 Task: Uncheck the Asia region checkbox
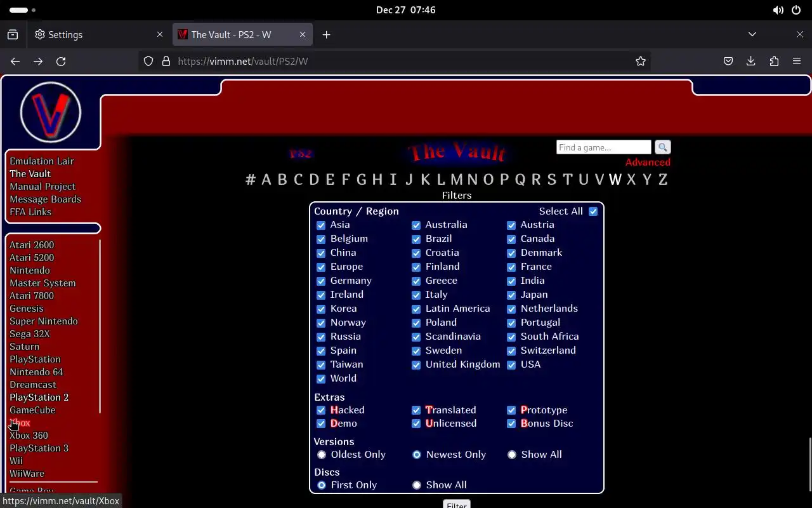(321, 225)
